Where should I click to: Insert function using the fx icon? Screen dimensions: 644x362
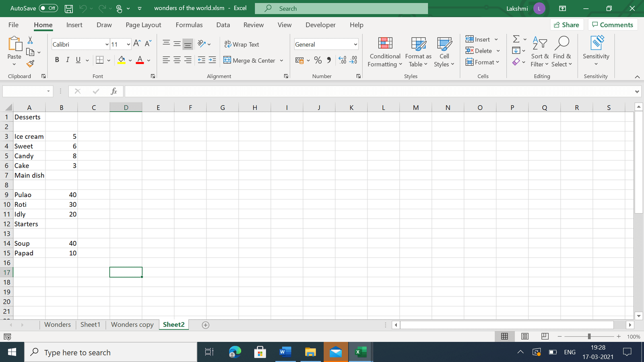click(x=114, y=91)
